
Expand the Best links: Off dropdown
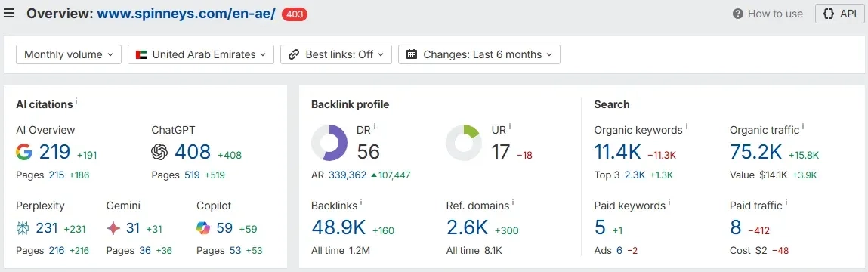tap(336, 54)
